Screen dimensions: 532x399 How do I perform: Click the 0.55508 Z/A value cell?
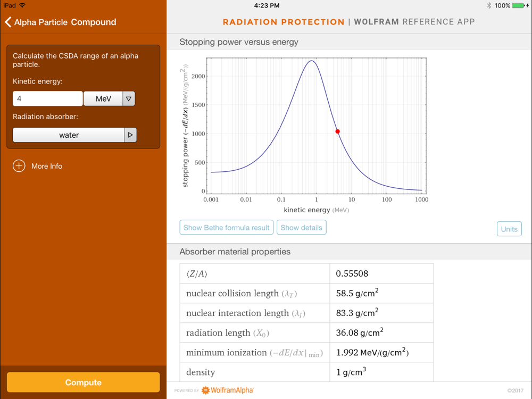click(381, 273)
